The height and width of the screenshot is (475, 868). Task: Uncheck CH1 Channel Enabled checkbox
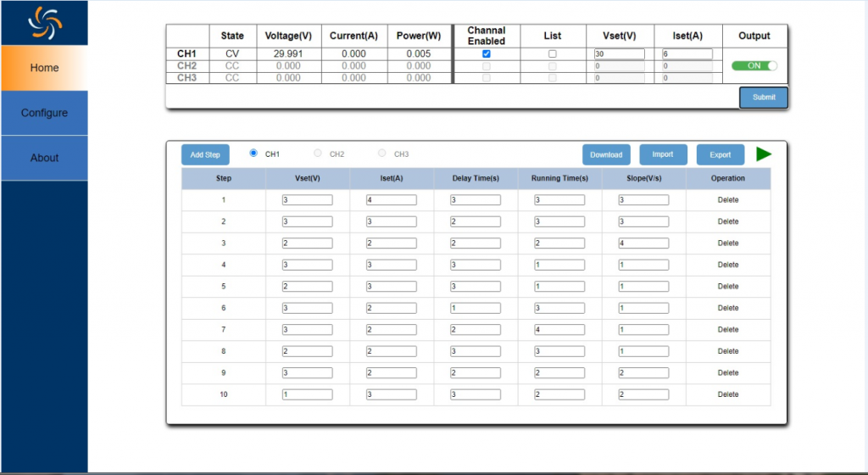pos(486,53)
